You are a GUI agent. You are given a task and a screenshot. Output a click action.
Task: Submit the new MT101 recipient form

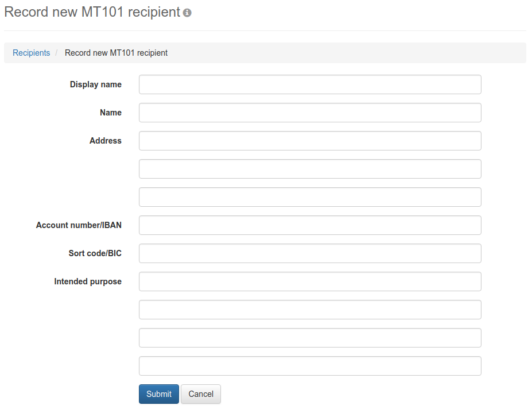(158, 394)
